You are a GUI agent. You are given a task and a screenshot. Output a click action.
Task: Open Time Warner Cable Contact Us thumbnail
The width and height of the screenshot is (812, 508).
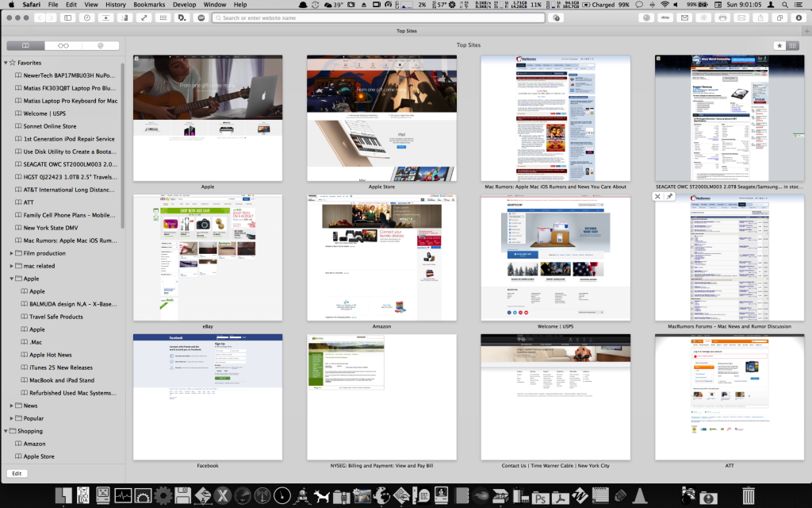pyautogui.click(x=556, y=397)
